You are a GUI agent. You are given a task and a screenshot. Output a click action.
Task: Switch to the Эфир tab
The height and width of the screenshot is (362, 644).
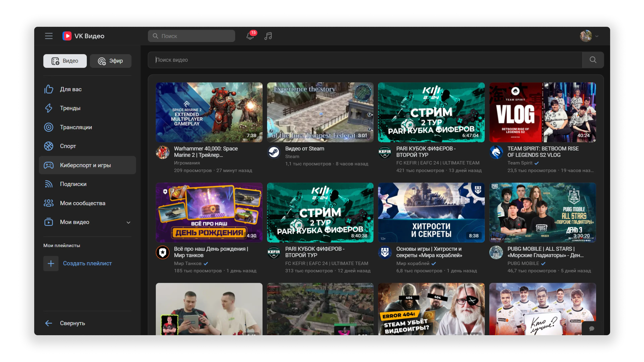(x=111, y=61)
